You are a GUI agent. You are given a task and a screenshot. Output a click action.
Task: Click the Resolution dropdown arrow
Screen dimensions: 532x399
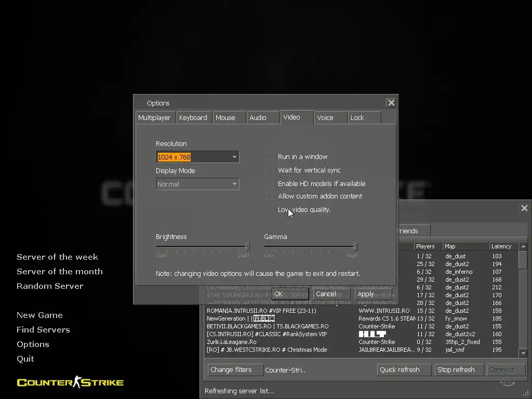pos(234,157)
